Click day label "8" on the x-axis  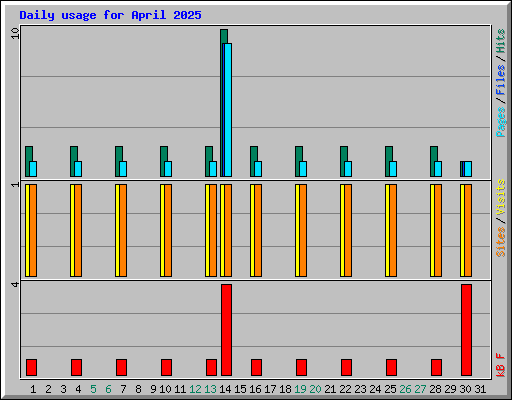tap(138, 389)
